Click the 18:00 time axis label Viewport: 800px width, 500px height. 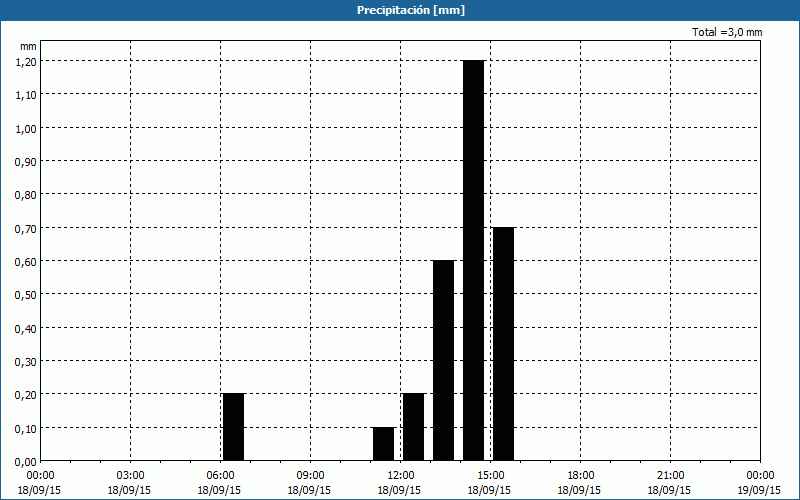click(x=580, y=476)
